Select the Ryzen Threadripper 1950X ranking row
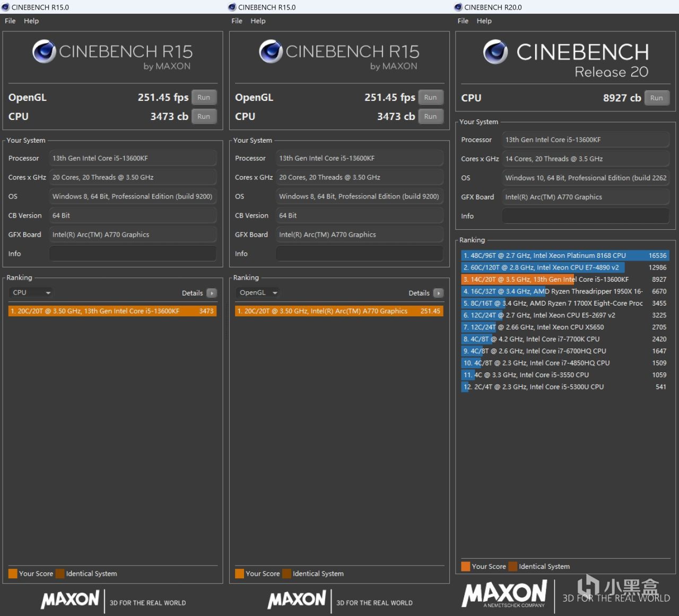 (x=565, y=291)
